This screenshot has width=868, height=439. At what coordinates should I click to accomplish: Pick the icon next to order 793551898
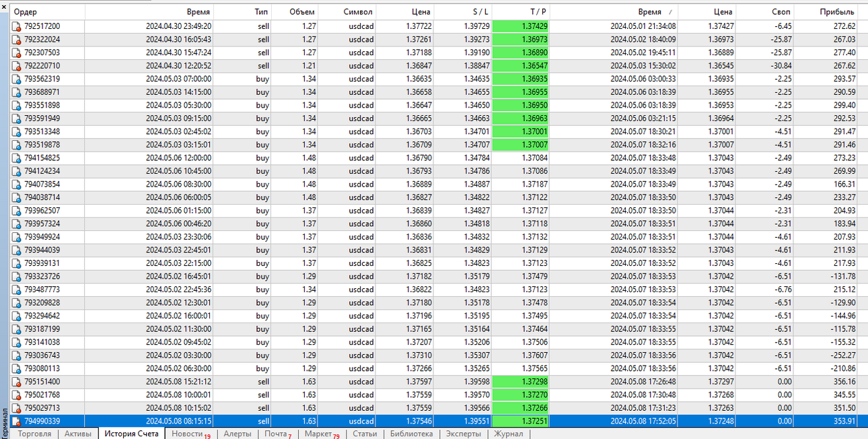(x=16, y=105)
